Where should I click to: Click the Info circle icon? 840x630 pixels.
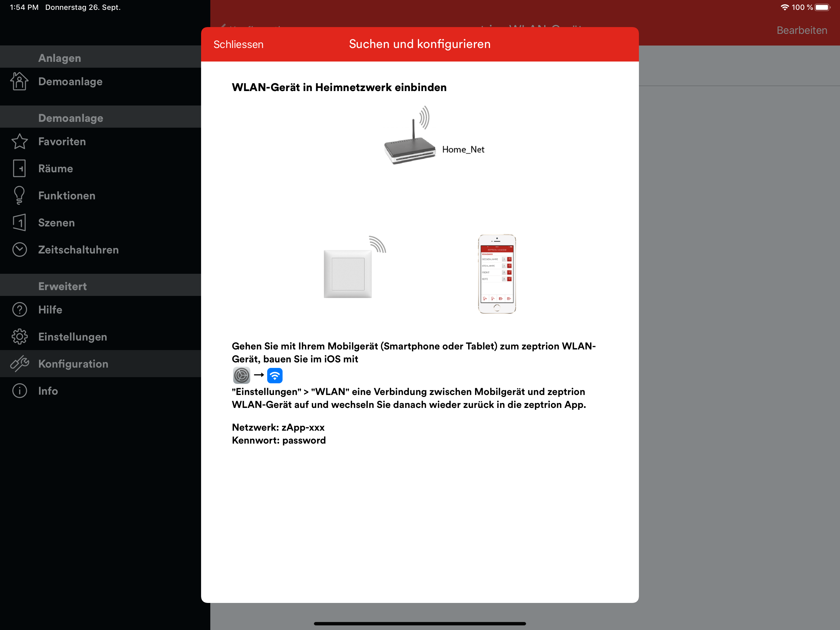point(19,391)
